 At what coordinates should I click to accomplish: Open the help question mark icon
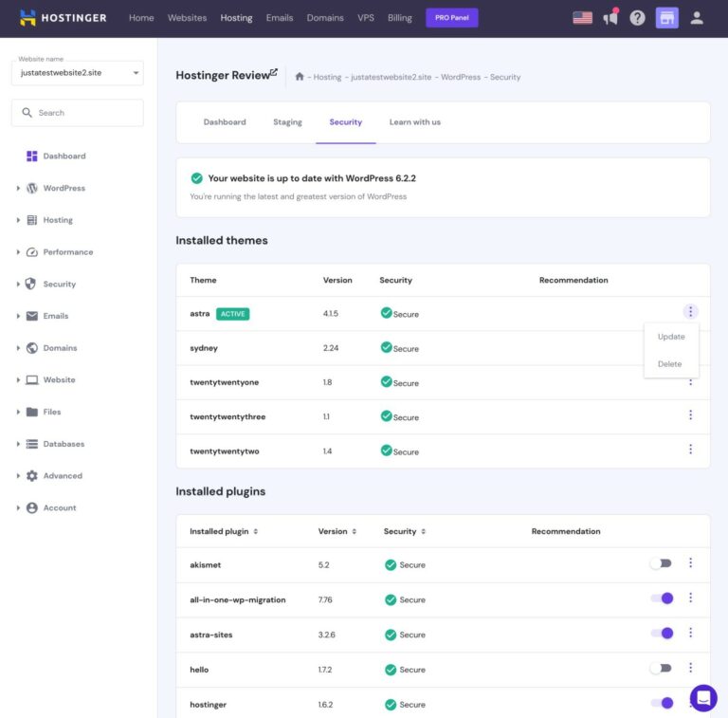(637, 18)
